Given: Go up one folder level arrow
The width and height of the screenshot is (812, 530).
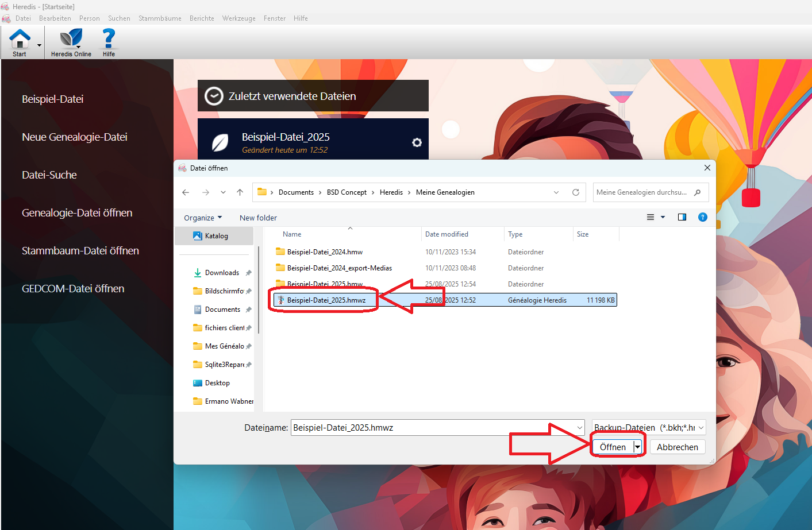Looking at the screenshot, I should [240, 192].
